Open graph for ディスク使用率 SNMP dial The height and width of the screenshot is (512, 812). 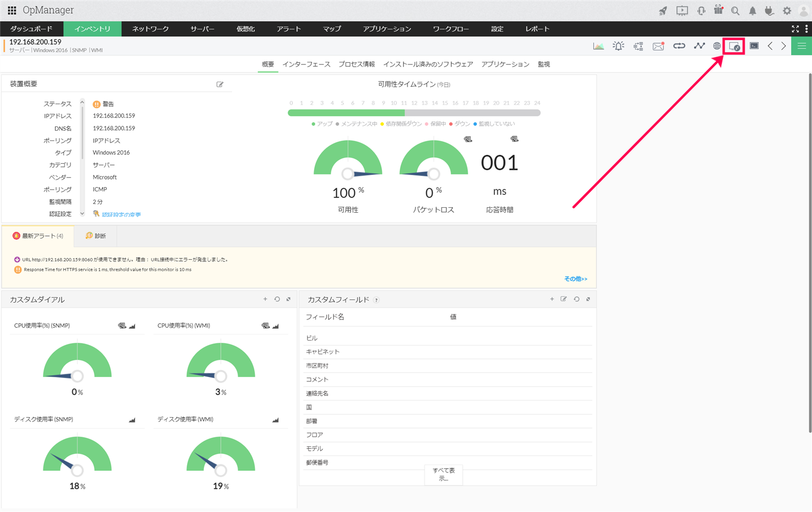pyautogui.click(x=132, y=420)
